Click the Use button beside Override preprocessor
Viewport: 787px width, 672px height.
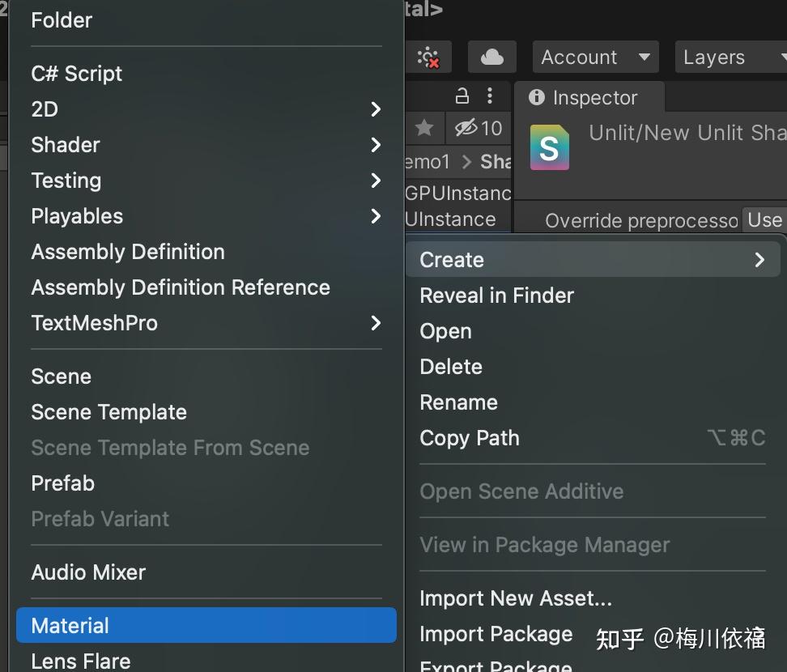pos(764,220)
